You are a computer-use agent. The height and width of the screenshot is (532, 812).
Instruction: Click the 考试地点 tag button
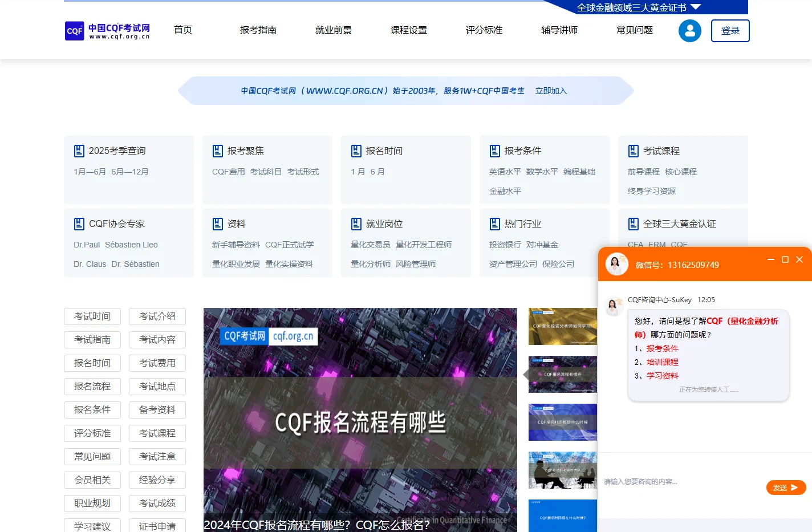click(x=157, y=387)
